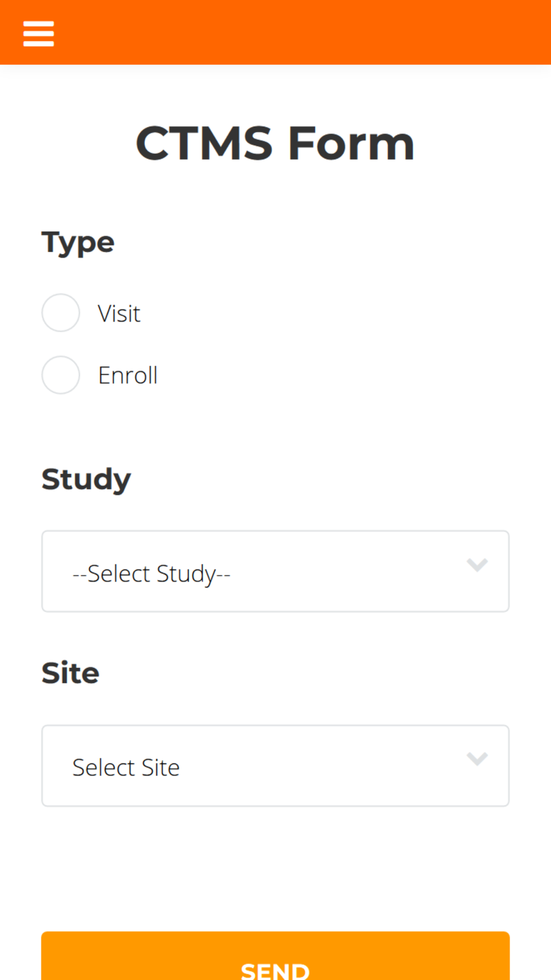
Task: Click the SEND button text
Action: point(275,970)
